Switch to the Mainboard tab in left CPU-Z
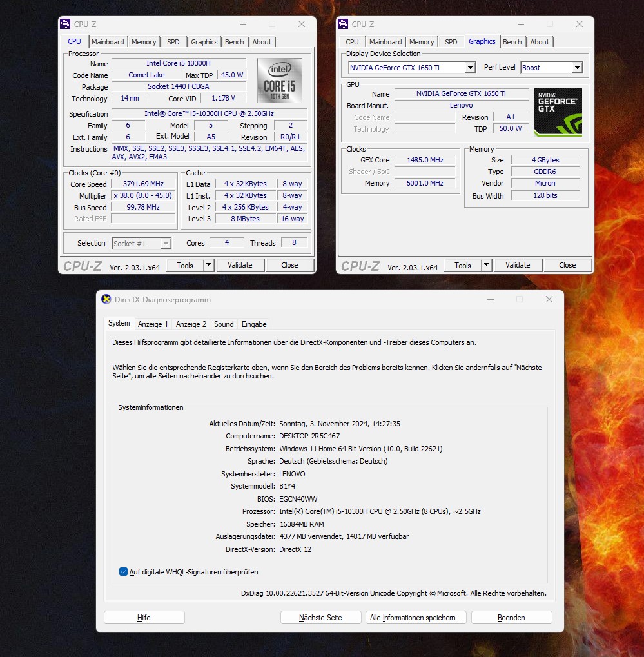The width and height of the screenshot is (644, 657). coord(108,42)
